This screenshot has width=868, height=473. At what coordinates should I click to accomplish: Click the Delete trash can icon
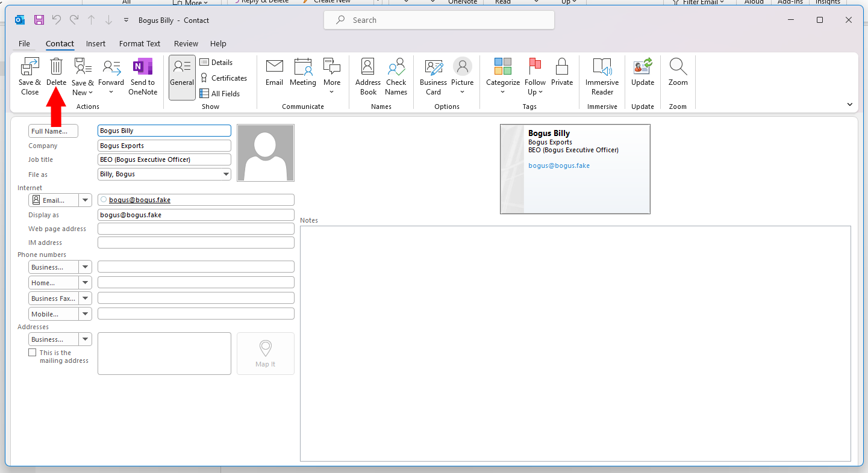(x=56, y=67)
